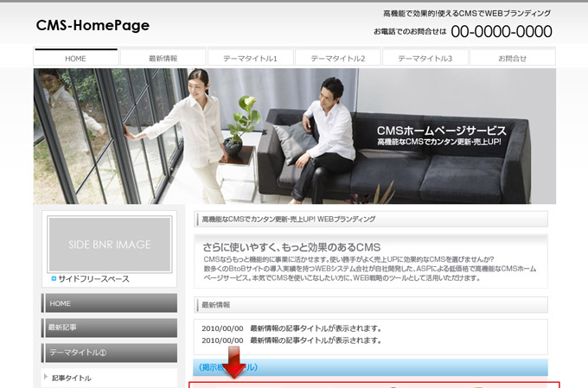The width and height of the screenshot is (588, 388).
Task: Select 最新記事 in the sidebar menu
Action: (109, 328)
